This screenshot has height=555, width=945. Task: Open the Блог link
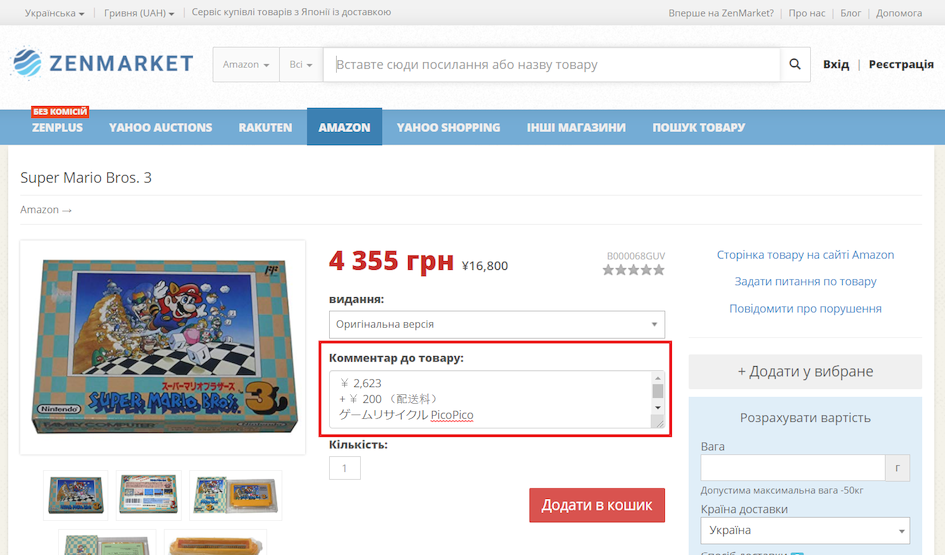(x=850, y=13)
